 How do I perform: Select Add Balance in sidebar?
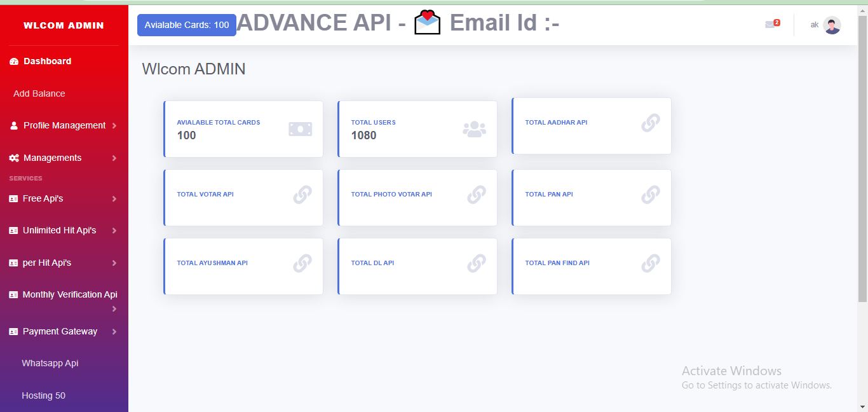tap(39, 93)
